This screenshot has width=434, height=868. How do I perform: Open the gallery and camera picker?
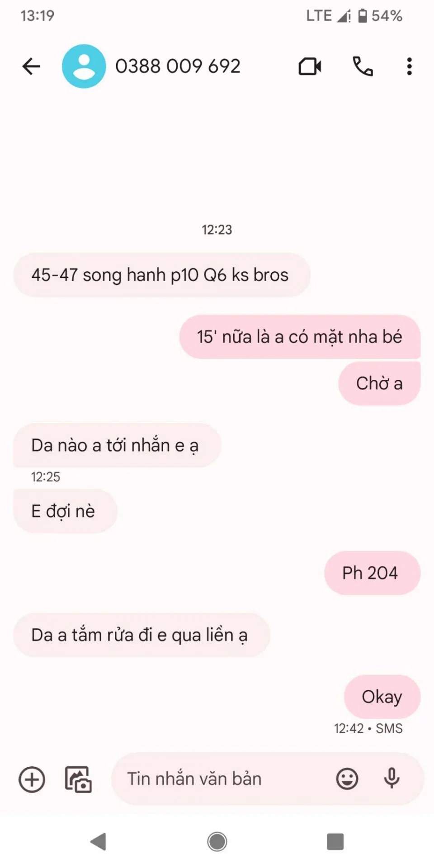point(78,779)
